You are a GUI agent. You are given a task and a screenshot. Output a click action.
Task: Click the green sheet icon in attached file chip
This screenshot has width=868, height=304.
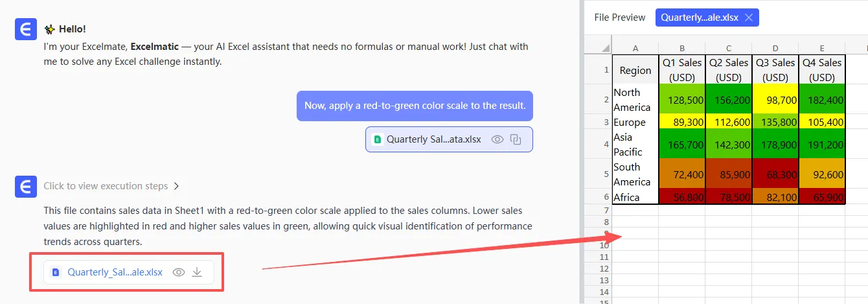(x=378, y=139)
